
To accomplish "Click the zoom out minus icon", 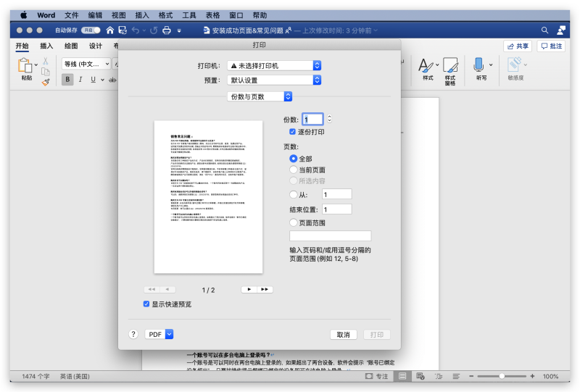I will [471, 376].
